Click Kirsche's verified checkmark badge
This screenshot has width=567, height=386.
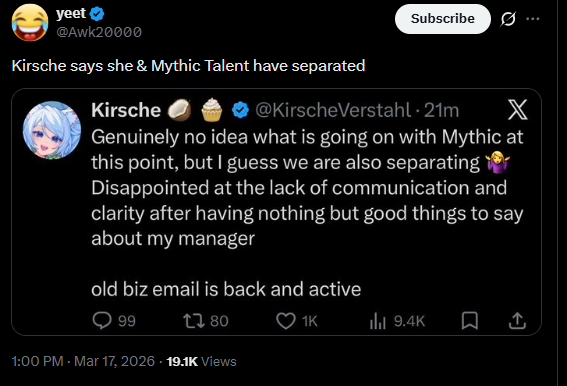coord(240,110)
